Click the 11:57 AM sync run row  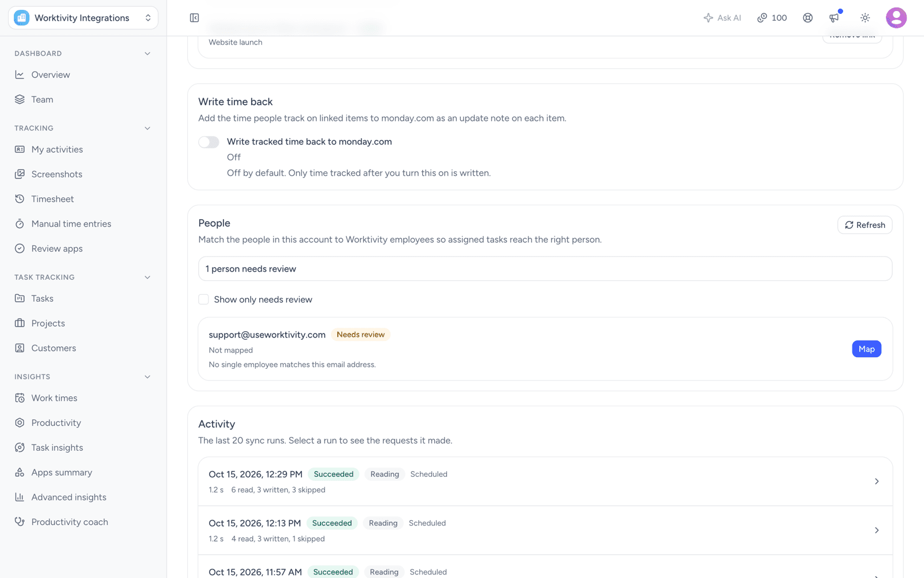[545, 567]
